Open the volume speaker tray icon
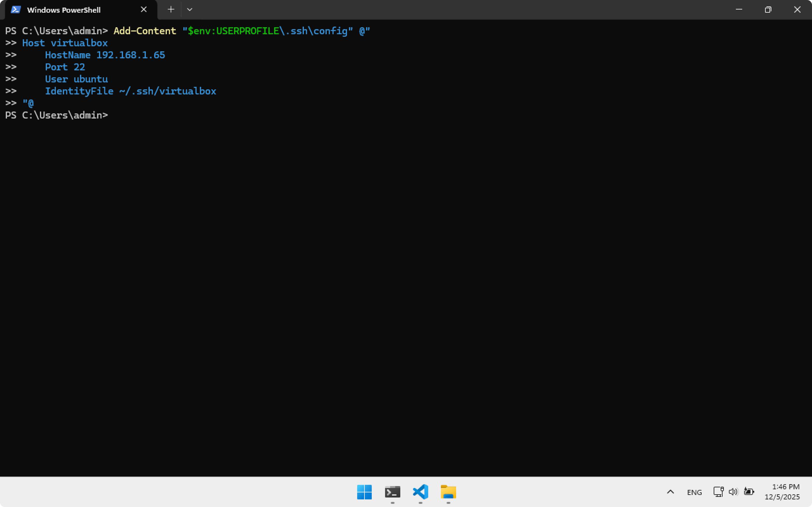This screenshot has height=507, width=812. pos(733,491)
